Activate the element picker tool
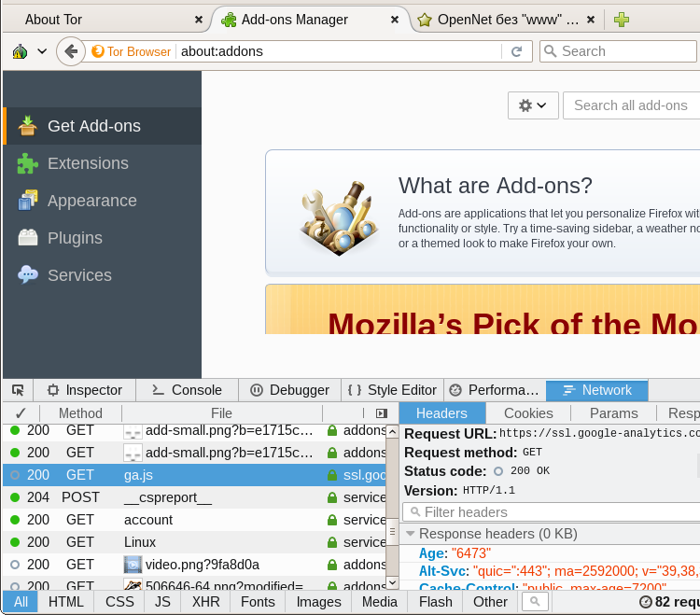700x615 pixels. [19, 390]
